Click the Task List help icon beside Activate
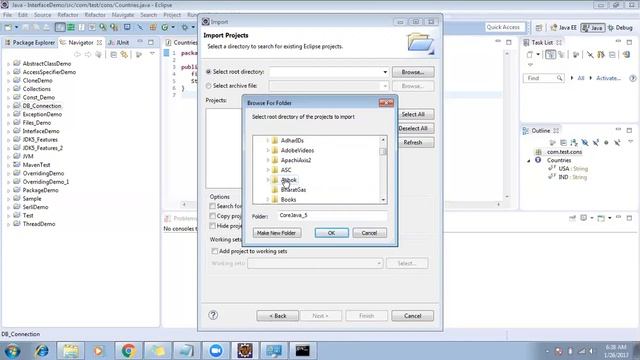Screen dimensions: 640x360 [632, 78]
